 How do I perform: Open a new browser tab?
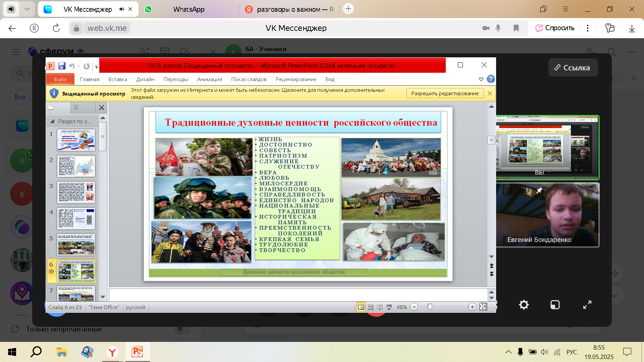tap(348, 9)
